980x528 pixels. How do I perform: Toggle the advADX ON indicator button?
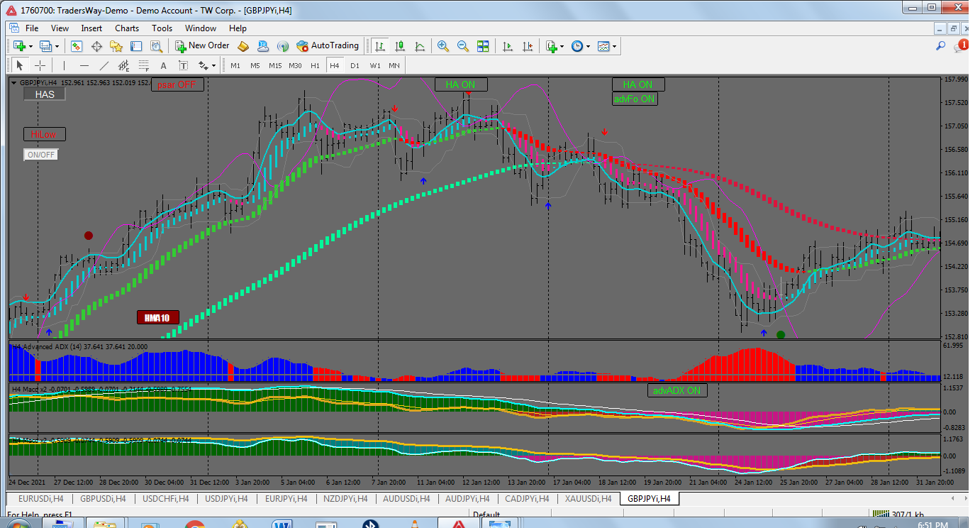click(676, 390)
